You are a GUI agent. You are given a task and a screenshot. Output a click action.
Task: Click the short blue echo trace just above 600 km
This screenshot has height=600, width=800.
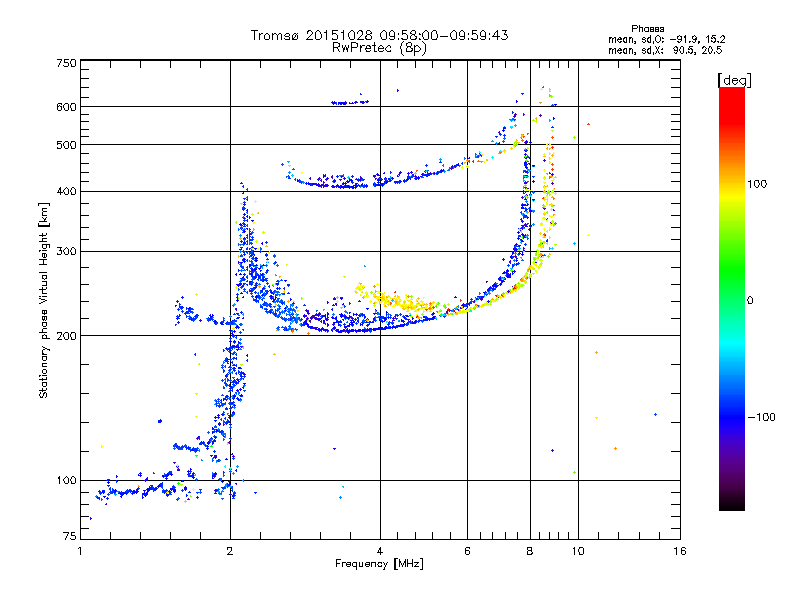(349, 103)
